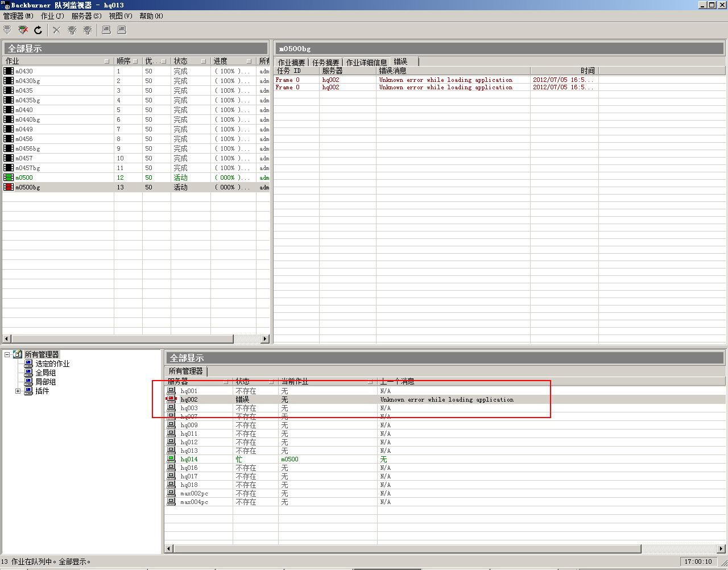Collapse the 所有管理器 tree node

click(7, 354)
